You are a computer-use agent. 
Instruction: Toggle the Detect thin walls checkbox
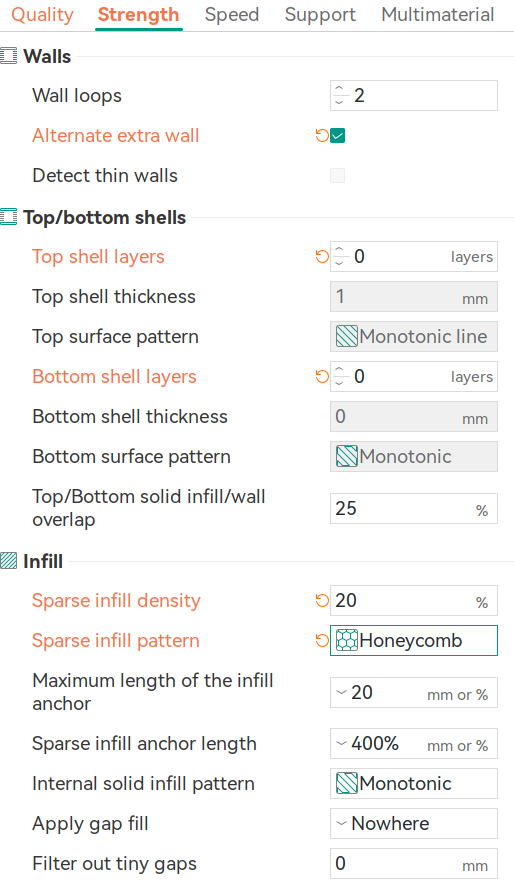[x=337, y=176]
